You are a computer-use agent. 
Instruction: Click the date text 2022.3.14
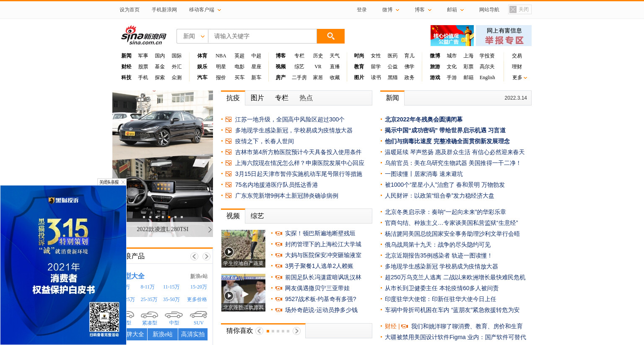tap(516, 98)
